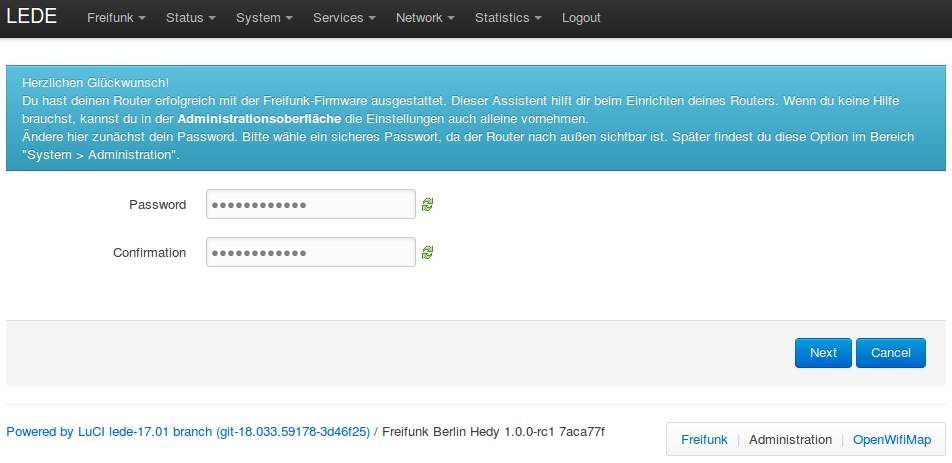Reveal the Confirmation field contents icon

click(x=428, y=253)
